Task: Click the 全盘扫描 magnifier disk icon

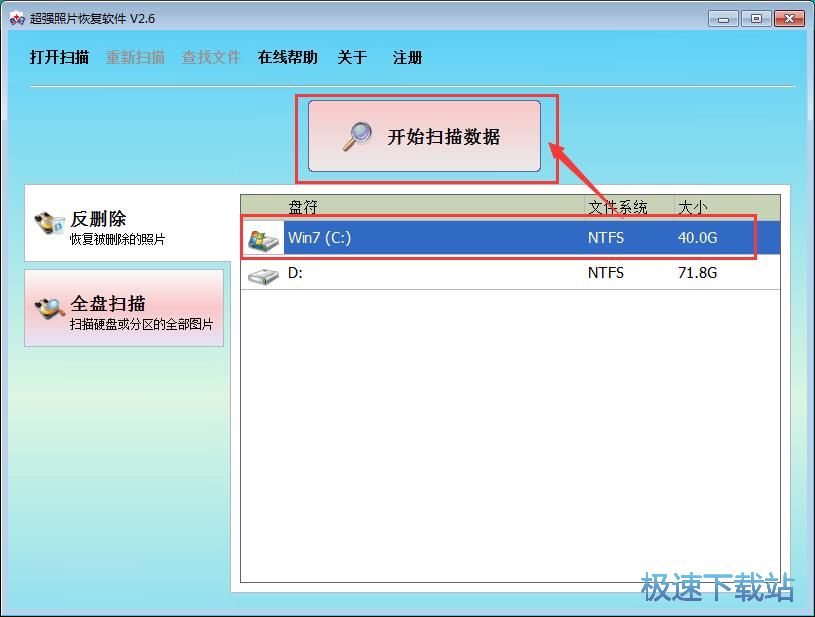Action: point(49,308)
